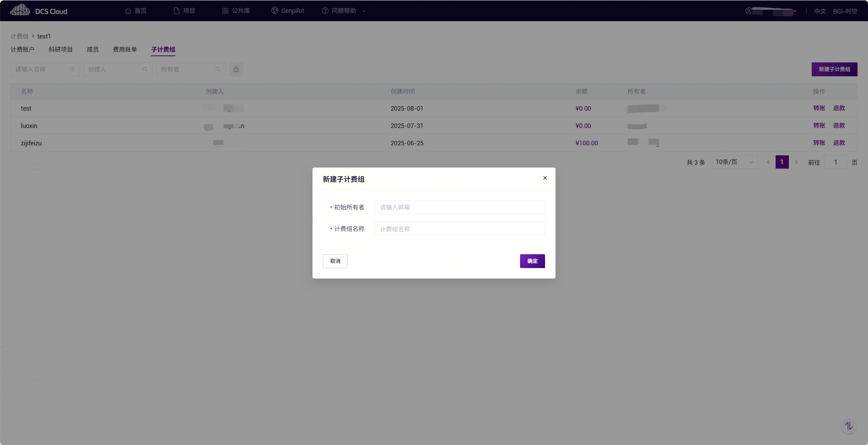Click the search icon in the 创建人 field
Viewport: 868px width, 445px height.
click(145, 69)
